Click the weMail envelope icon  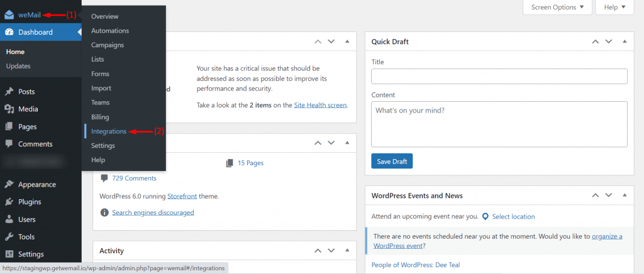9,15
